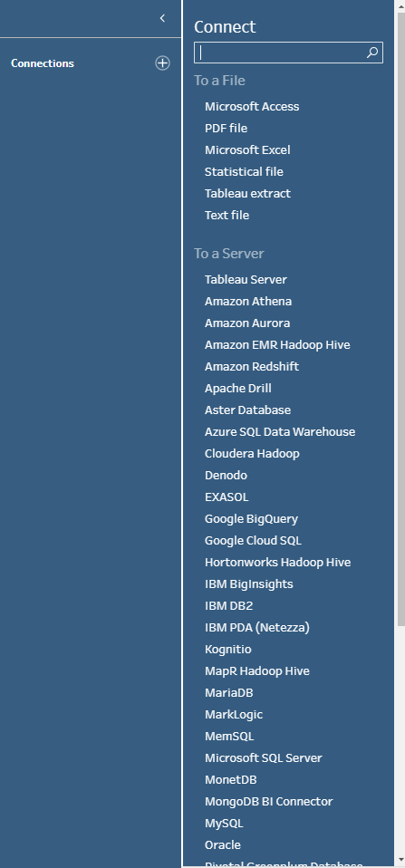Viewport: 405px width, 868px height.
Task: Connect to a PDF file
Action: [226, 128]
